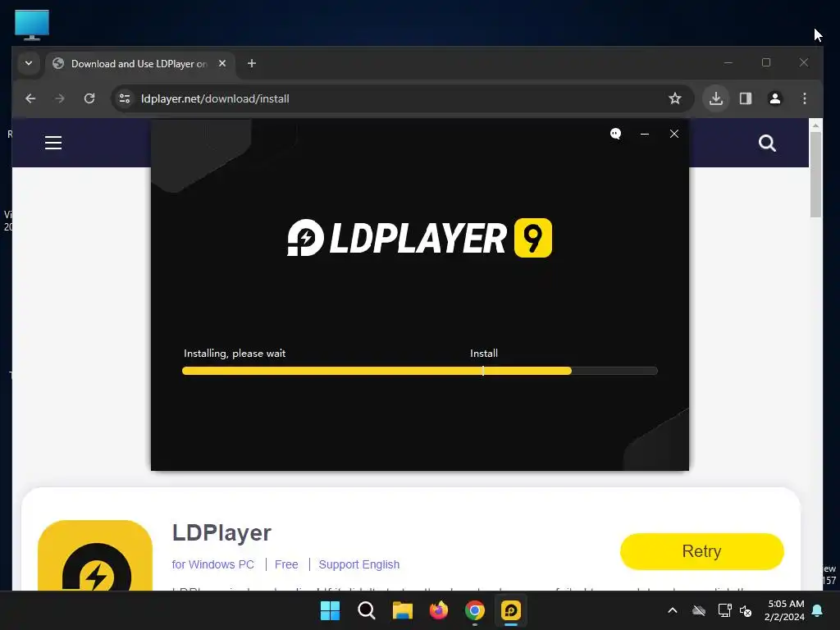This screenshot has height=630, width=840.
Task: Click the LDPlayer app icon thumbnail on the page
Action: click(x=95, y=555)
